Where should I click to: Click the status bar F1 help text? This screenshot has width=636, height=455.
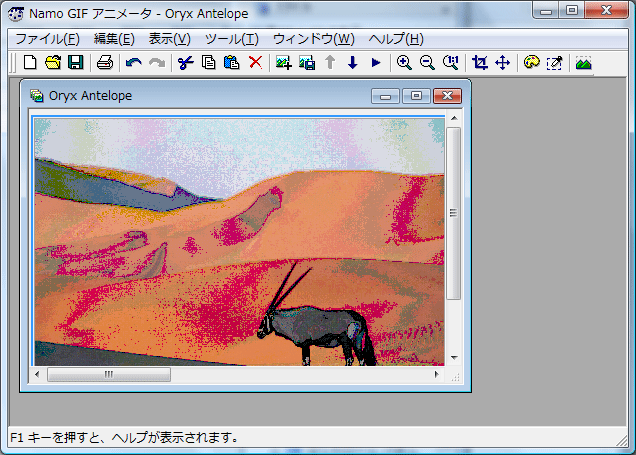point(124,438)
